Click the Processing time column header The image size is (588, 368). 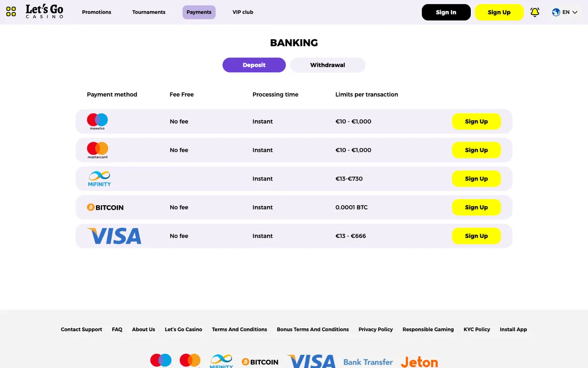click(x=275, y=94)
